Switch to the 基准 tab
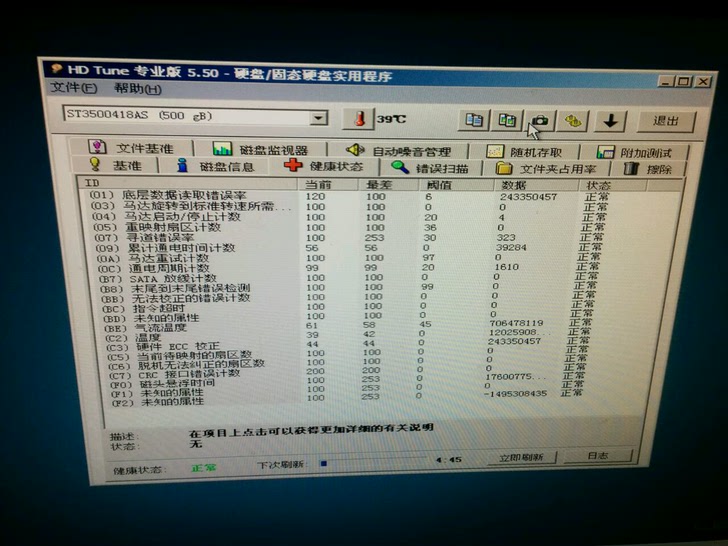728x546 pixels. [x=116, y=165]
